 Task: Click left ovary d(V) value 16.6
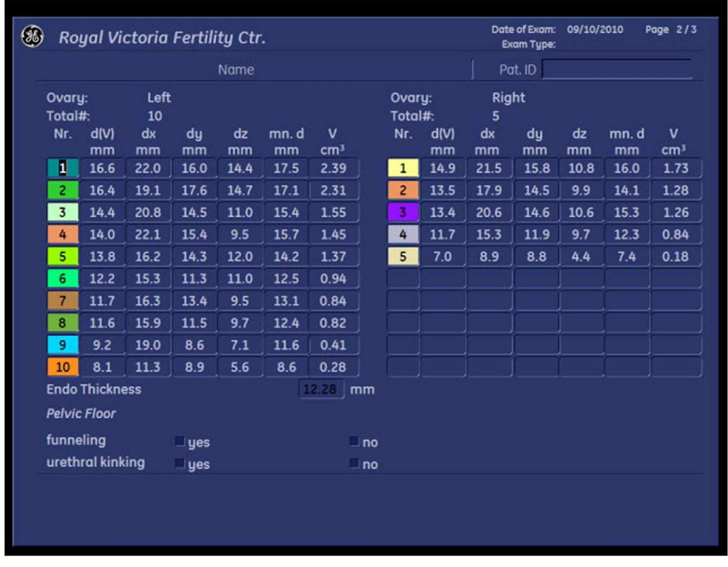[x=102, y=168]
